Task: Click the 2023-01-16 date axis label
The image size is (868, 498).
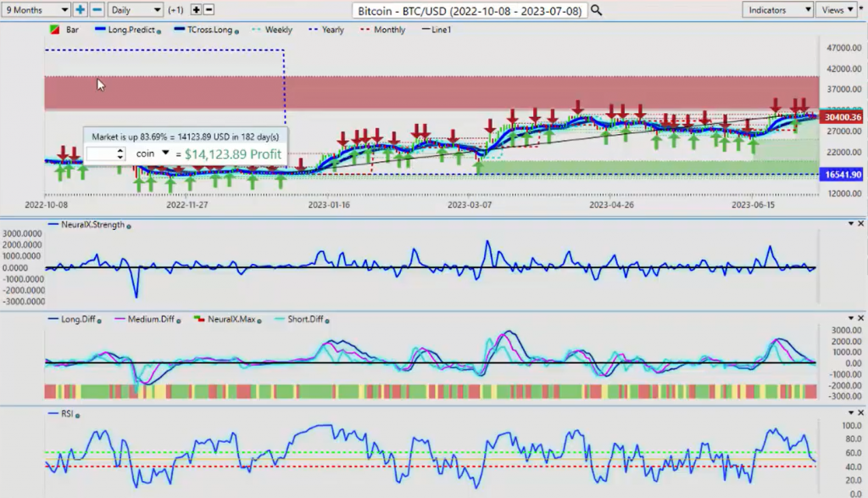Action: [329, 204]
